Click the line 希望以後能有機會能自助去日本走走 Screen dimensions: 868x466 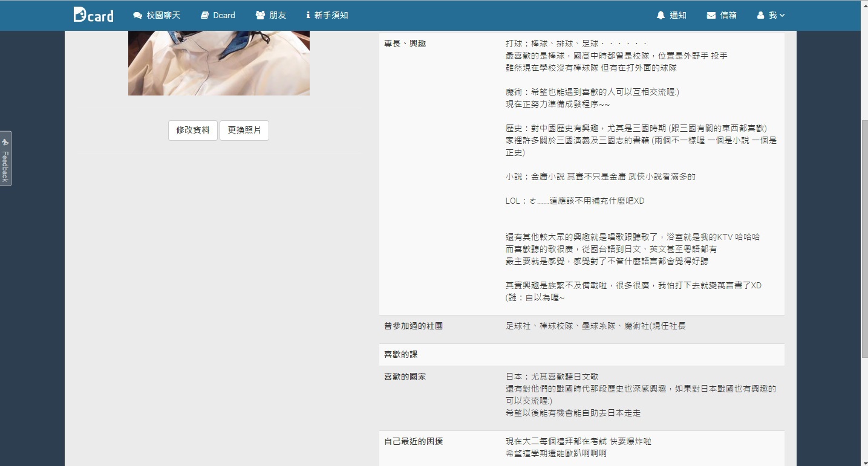pos(573,413)
